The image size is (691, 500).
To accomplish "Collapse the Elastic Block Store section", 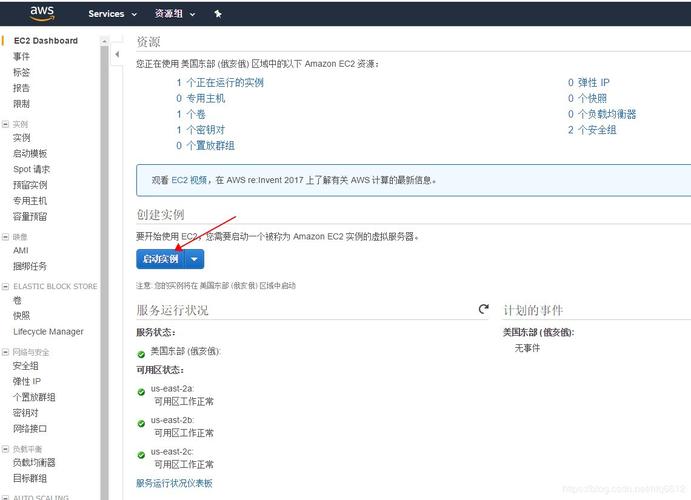I will click(x=5, y=286).
